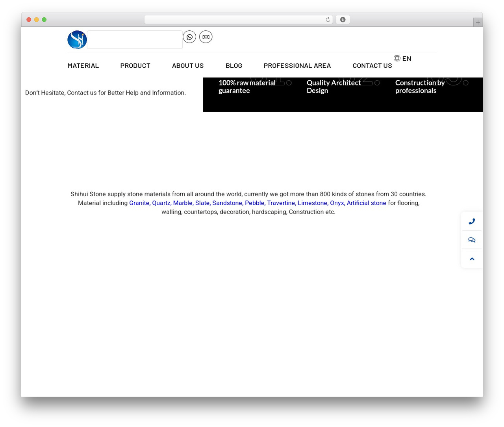The image size is (504, 427).
Task: Follow the Artificial stone link
Action: tap(367, 203)
